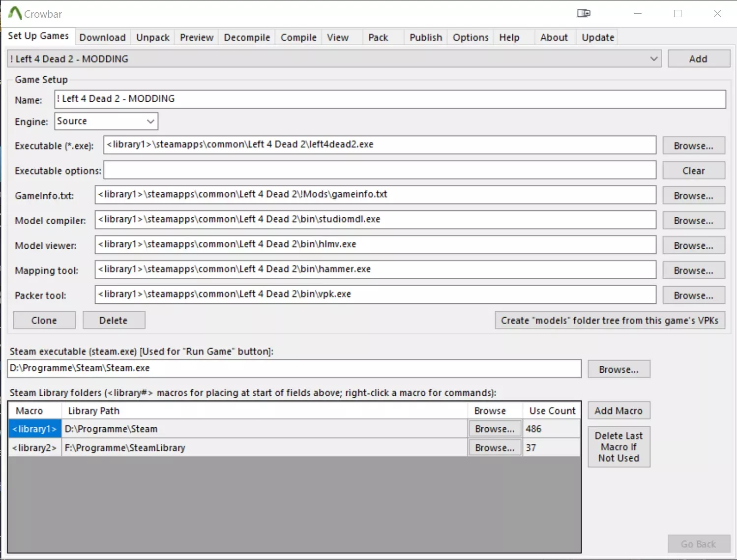This screenshot has height=560, width=737.
Task: Clone the current game setup
Action: (x=44, y=320)
